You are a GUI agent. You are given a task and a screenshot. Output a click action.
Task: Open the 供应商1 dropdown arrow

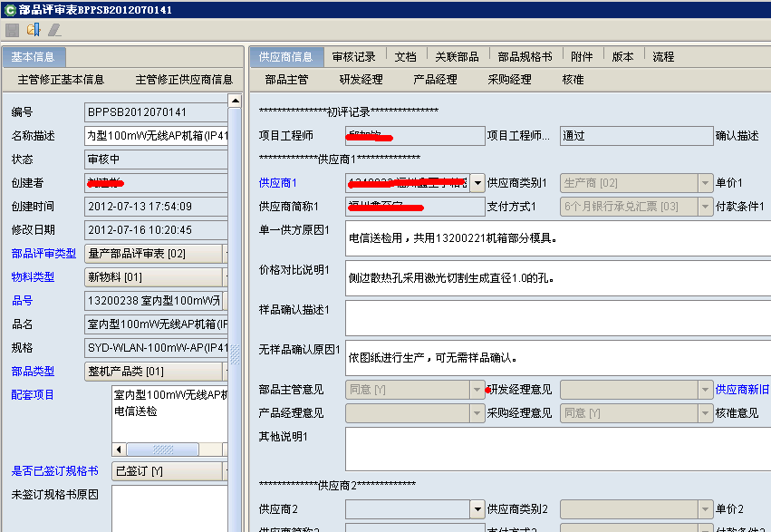(x=477, y=182)
